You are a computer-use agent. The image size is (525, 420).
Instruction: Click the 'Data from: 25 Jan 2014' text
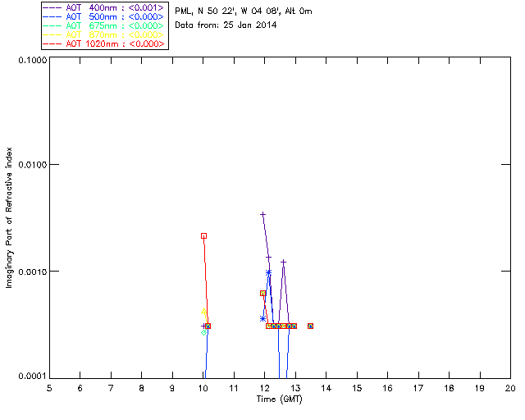(226, 25)
